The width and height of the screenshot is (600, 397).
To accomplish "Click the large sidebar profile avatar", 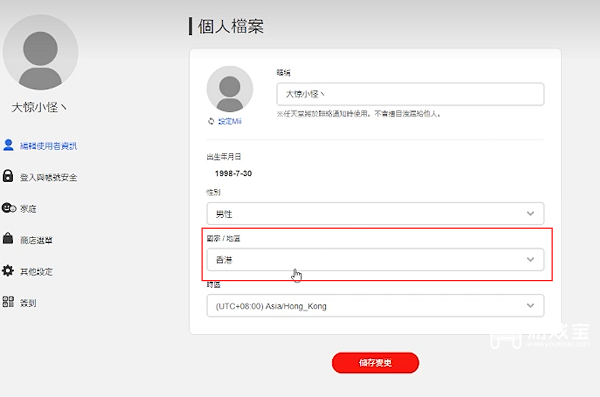I will (x=41, y=52).
